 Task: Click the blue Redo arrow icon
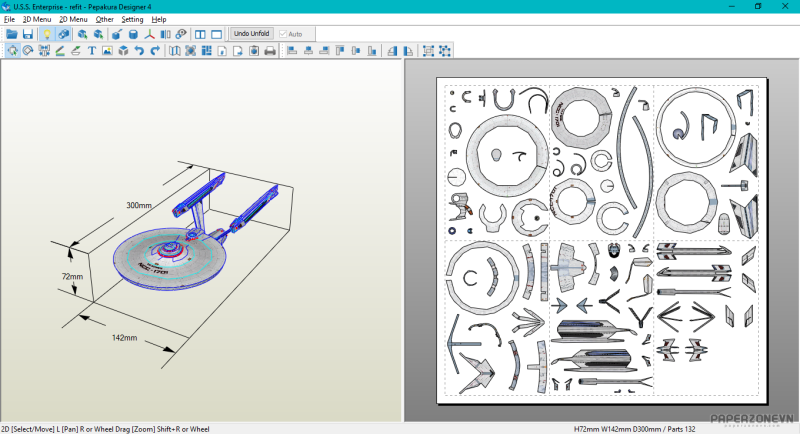click(156, 50)
